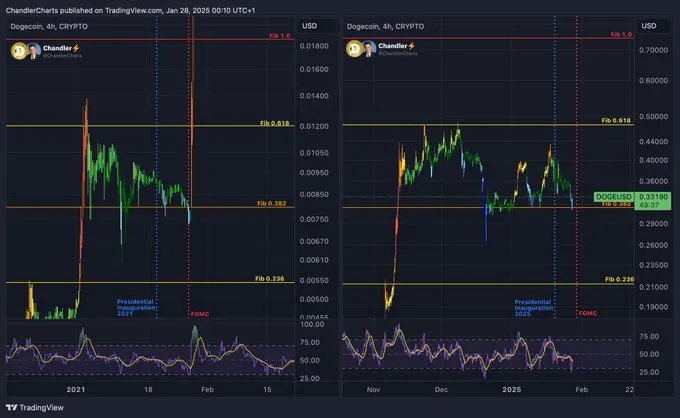Screen dimensions: 680x418
Task: Click the green DOGEUSD price label
Action: 612,197
